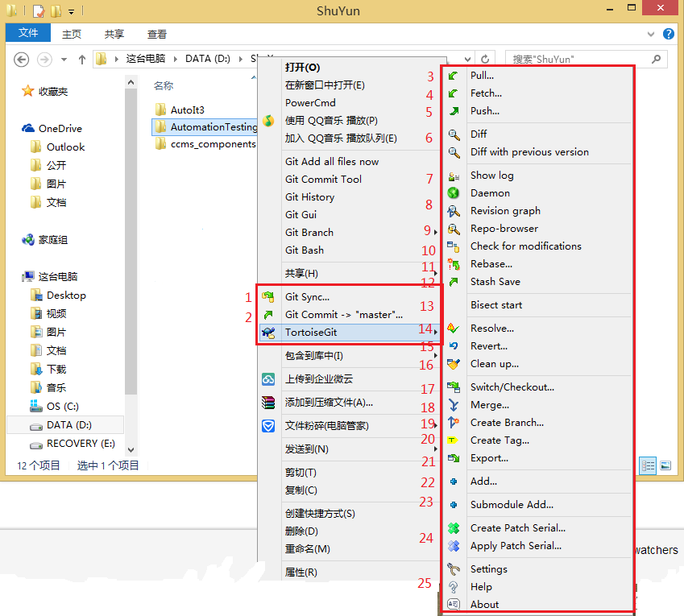Screen dimensions: 684x616
Task: Click the Merge icon
Action: [x=454, y=405]
